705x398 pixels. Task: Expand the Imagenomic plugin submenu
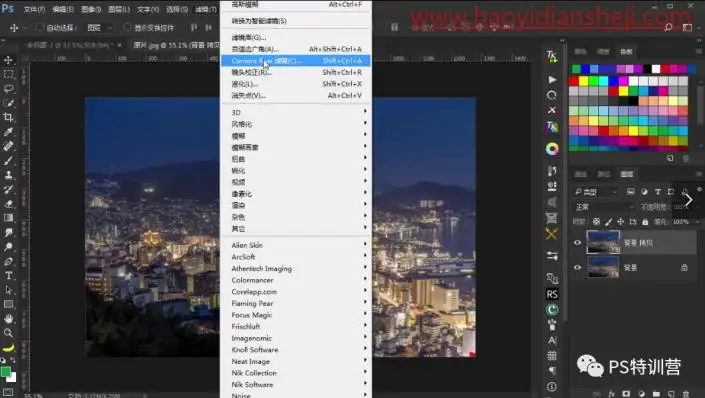(x=296, y=338)
